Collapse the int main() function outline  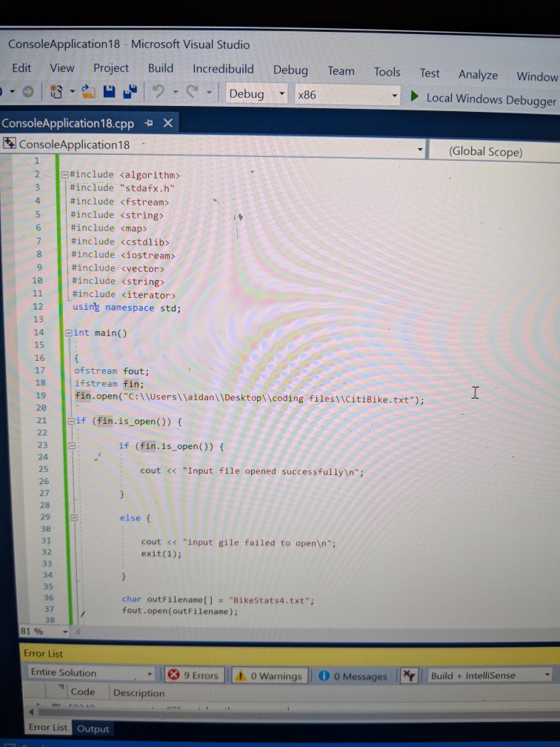point(69,333)
